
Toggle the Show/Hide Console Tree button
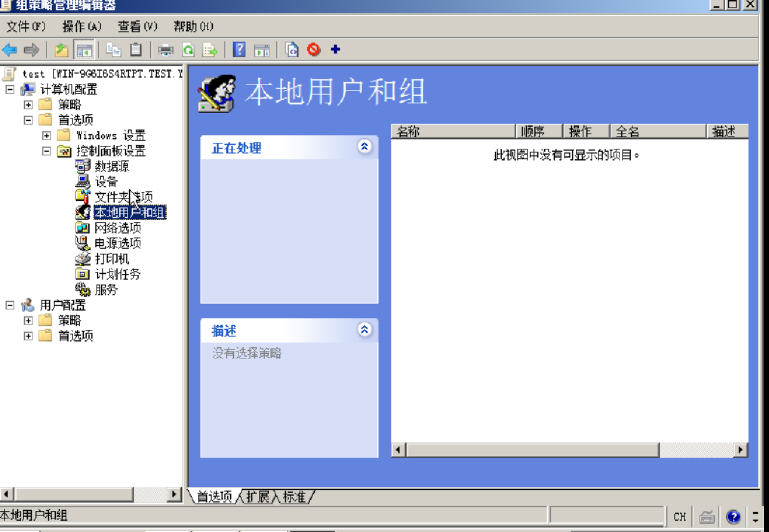[x=84, y=49]
